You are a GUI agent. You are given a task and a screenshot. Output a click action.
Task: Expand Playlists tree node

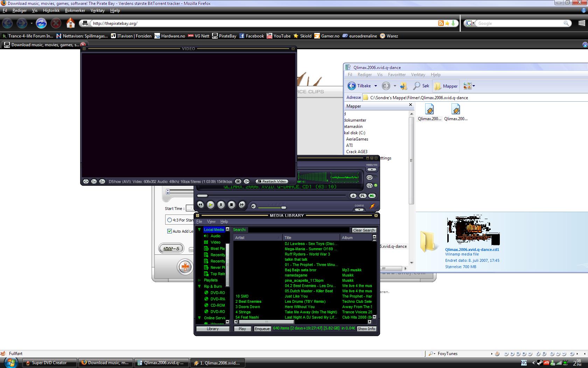[199, 280]
